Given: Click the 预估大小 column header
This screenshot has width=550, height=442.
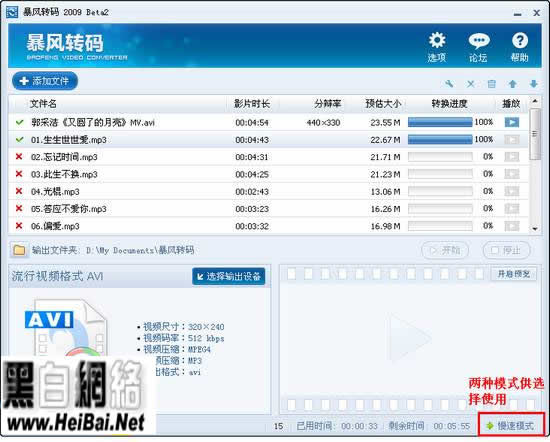Looking at the screenshot, I should pos(383,104).
